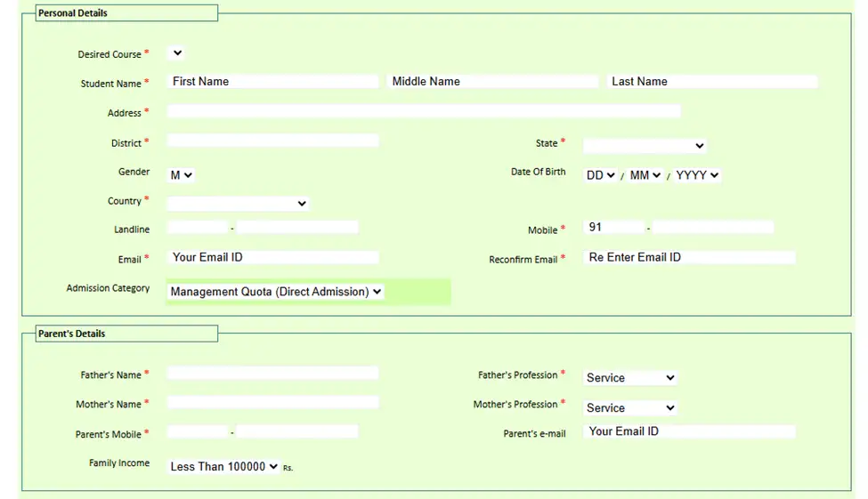868x499 pixels.
Task: Click the Parent's e-mail input field
Action: [x=689, y=431]
